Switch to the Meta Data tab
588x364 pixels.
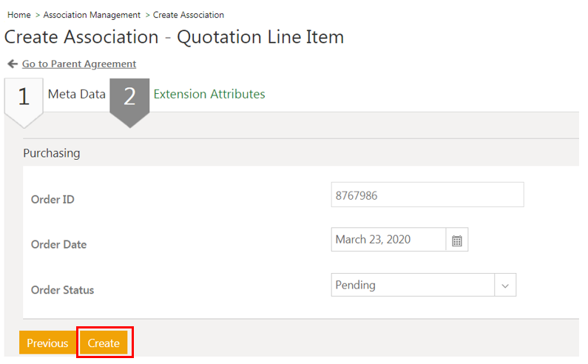tap(76, 94)
